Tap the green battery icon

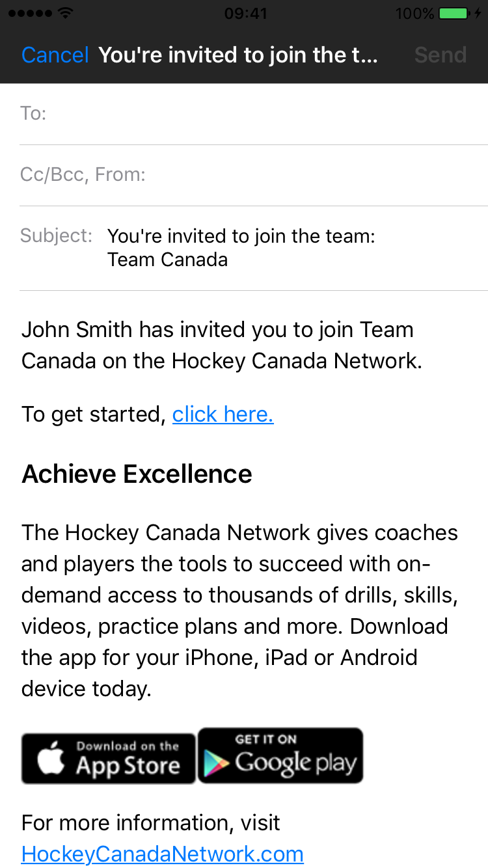coord(454,13)
